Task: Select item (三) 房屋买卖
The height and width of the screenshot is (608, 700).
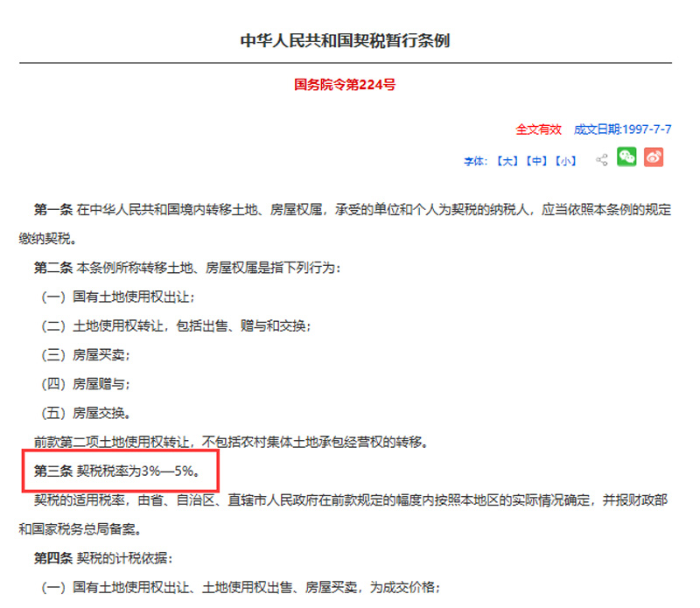Action: point(85,354)
